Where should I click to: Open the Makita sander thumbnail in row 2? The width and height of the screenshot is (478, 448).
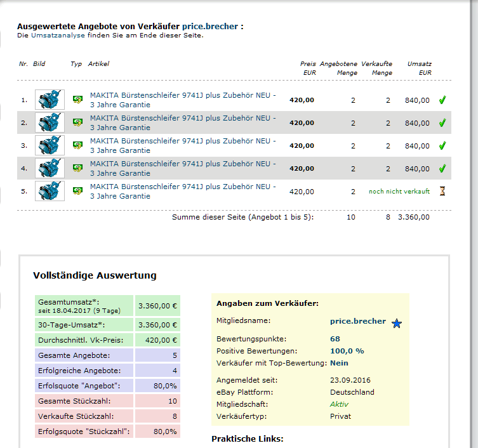click(50, 122)
